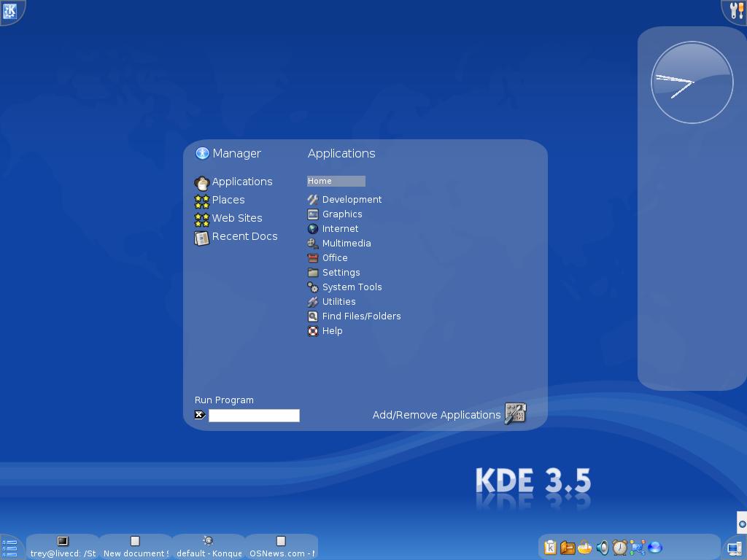Click the Internet globe icon

[313, 229]
